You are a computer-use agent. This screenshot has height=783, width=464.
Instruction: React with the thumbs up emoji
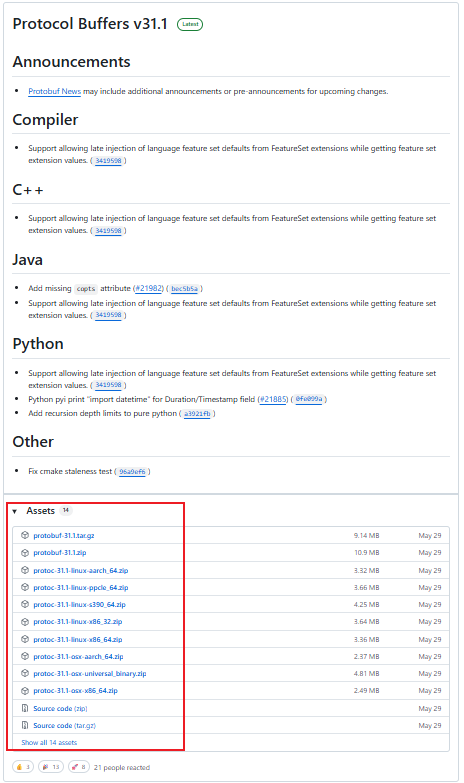coord(23,767)
